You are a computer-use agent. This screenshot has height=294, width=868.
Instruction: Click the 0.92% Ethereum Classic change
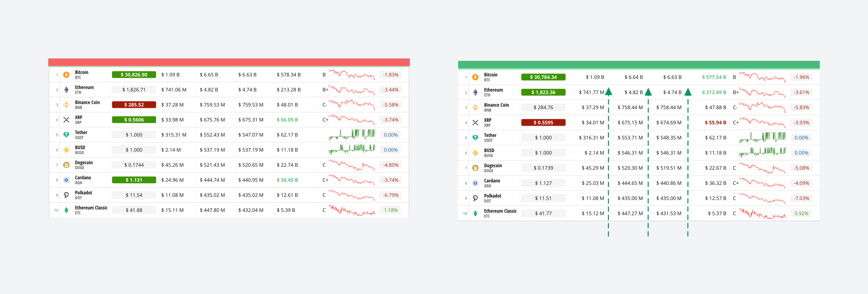pyautogui.click(x=801, y=214)
